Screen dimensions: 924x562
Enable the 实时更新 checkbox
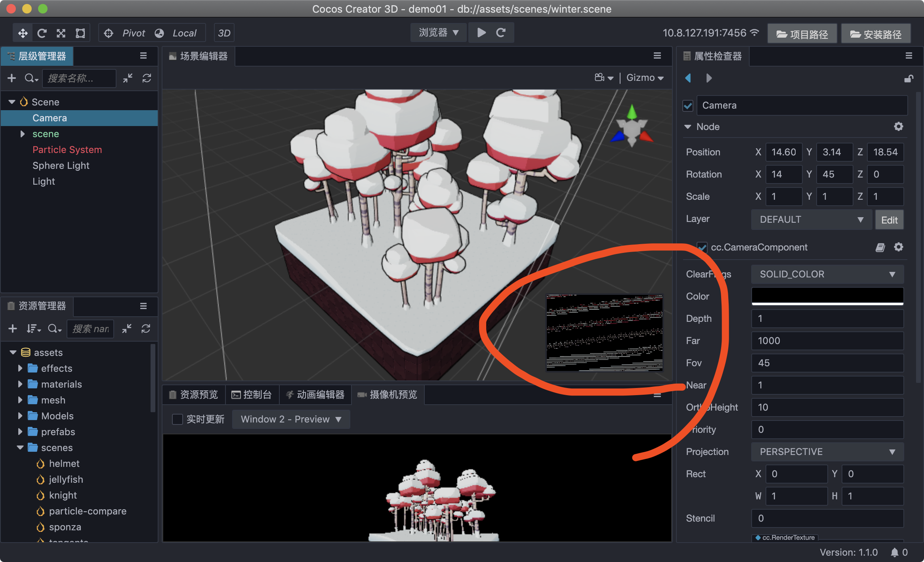pyautogui.click(x=177, y=419)
